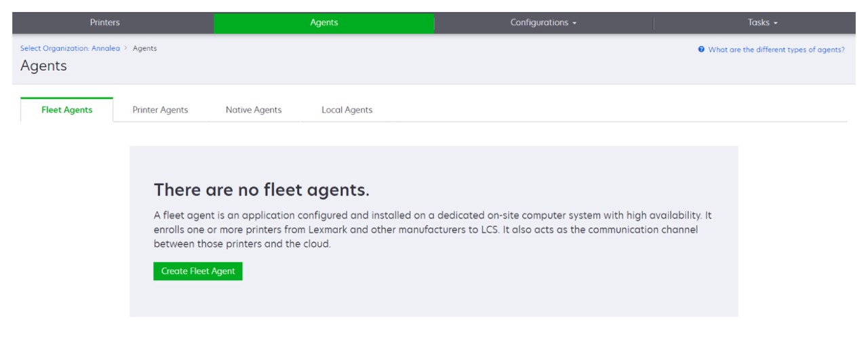
Task: Click the large Agents page title
Action: click(x=43, y=66)
